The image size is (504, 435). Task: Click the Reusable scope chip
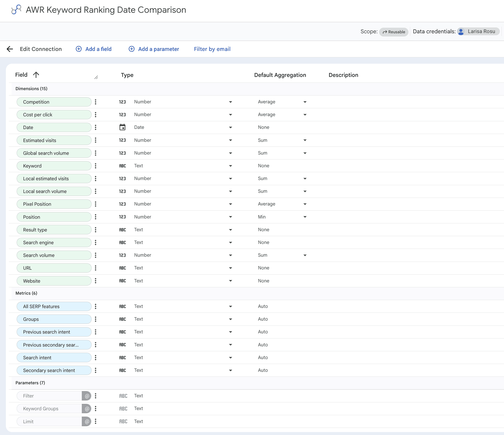pos(394,32)
